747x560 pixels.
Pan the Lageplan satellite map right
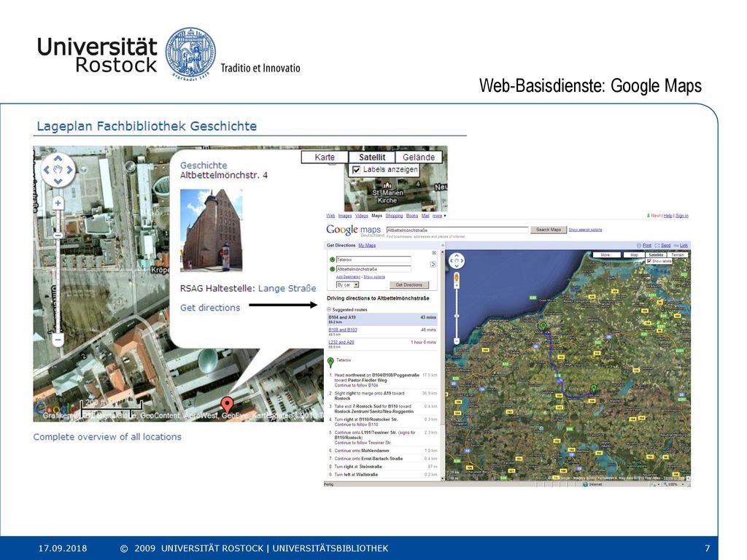click(x=69, y=170)
